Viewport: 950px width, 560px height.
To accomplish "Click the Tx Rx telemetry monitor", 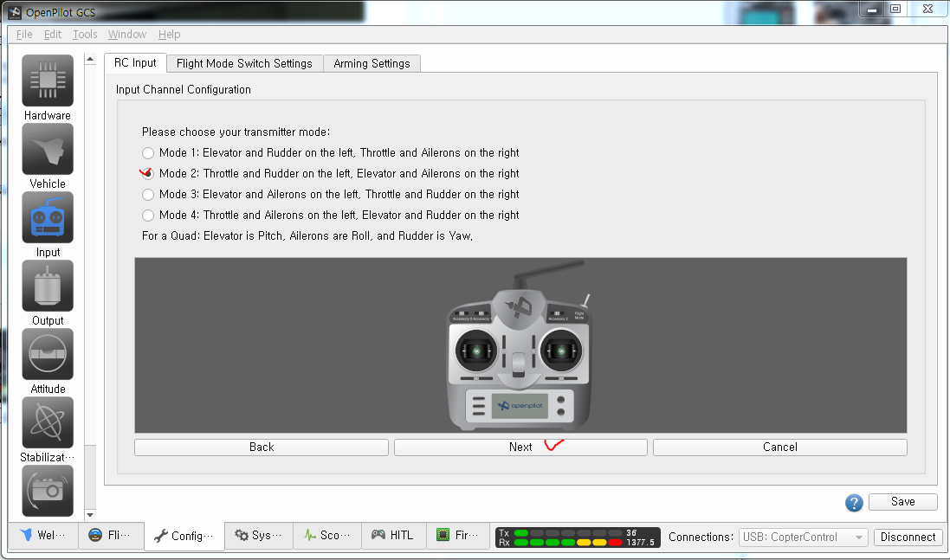I will [x=578, y=537].
